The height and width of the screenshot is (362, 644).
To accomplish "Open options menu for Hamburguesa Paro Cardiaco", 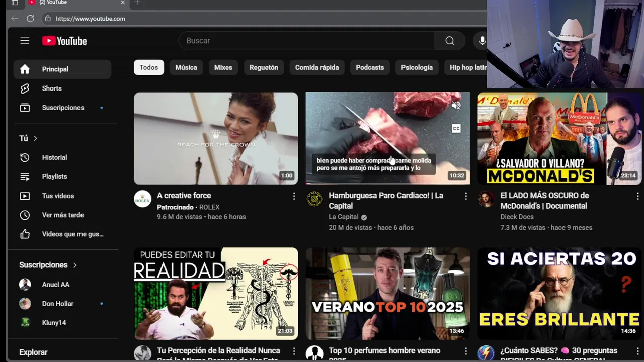I will [466, 196].
